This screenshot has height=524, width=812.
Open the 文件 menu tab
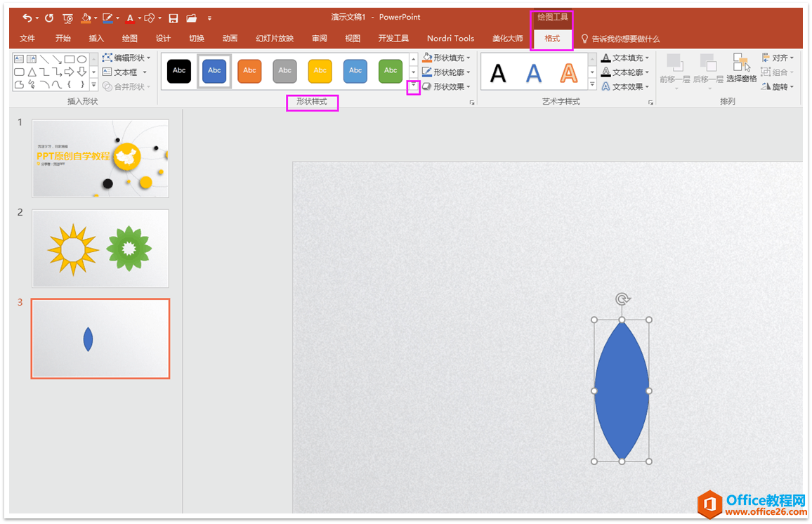27,39
